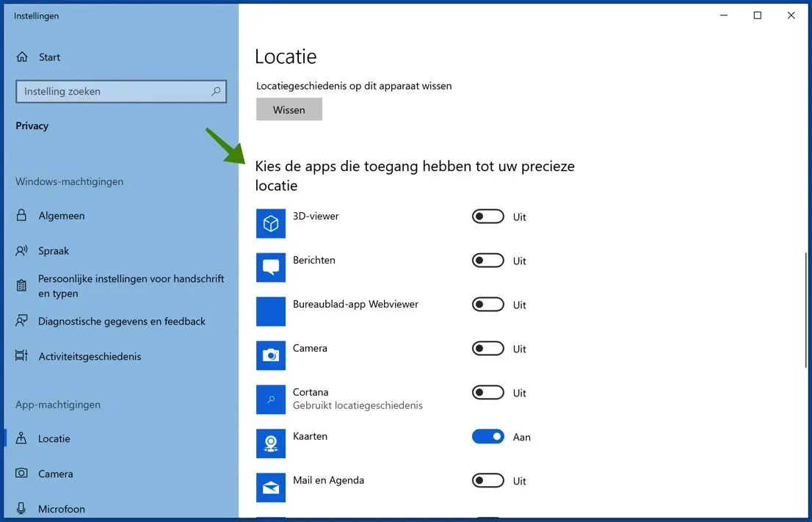Screen dimensions: 812x522
Task: Click the Algemeen lock icon
Action: point(21,215)
